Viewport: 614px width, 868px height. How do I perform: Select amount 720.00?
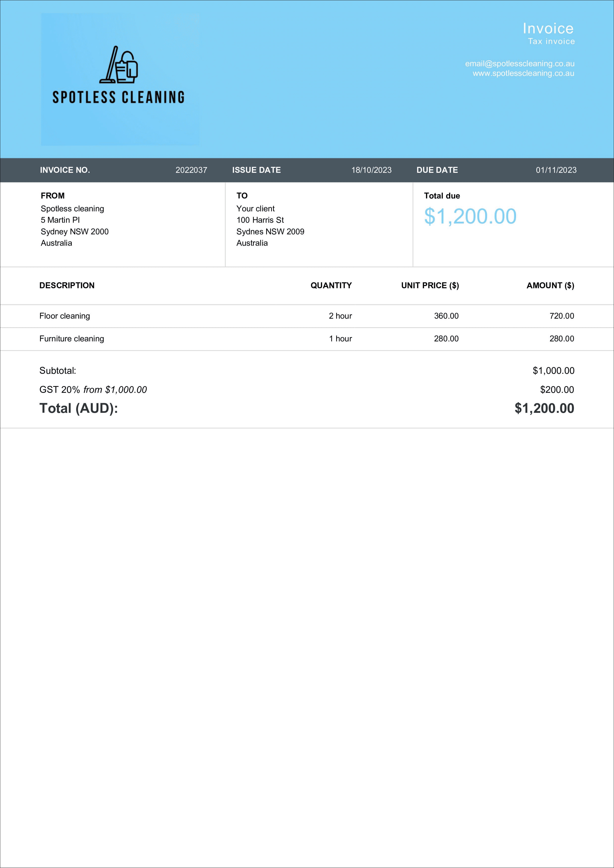pyautogui.click(x=562, y=316)
